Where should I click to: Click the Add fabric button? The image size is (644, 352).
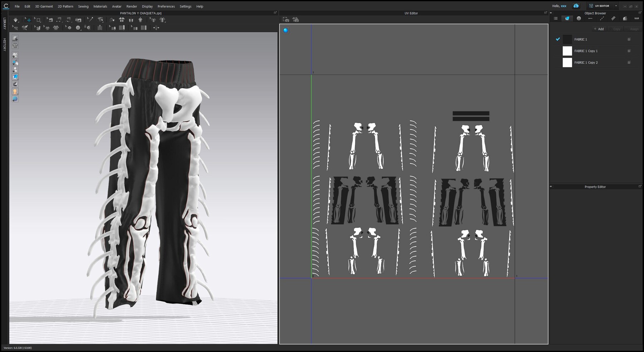pyautogui.click(x=599, y=29)
